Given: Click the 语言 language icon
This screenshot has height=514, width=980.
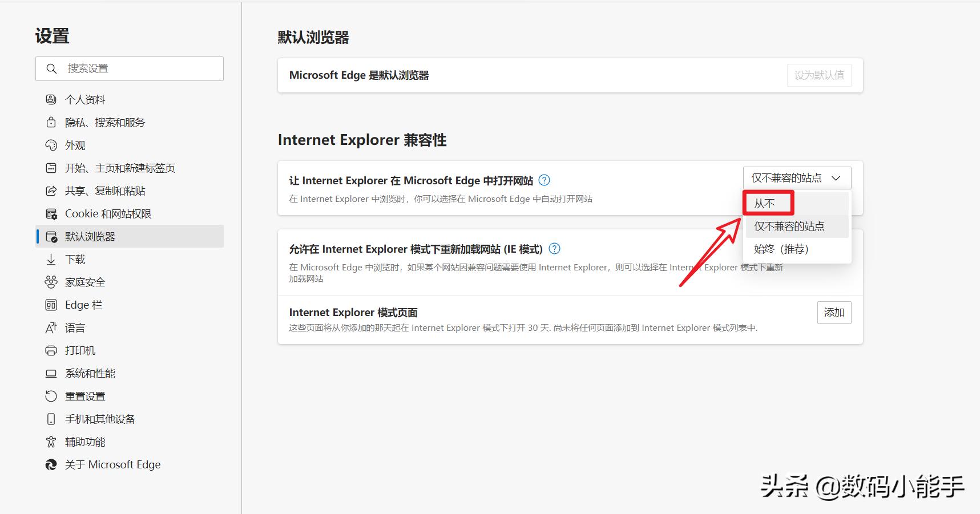Looking at the screenshot, I should click(x=51, y=327).
